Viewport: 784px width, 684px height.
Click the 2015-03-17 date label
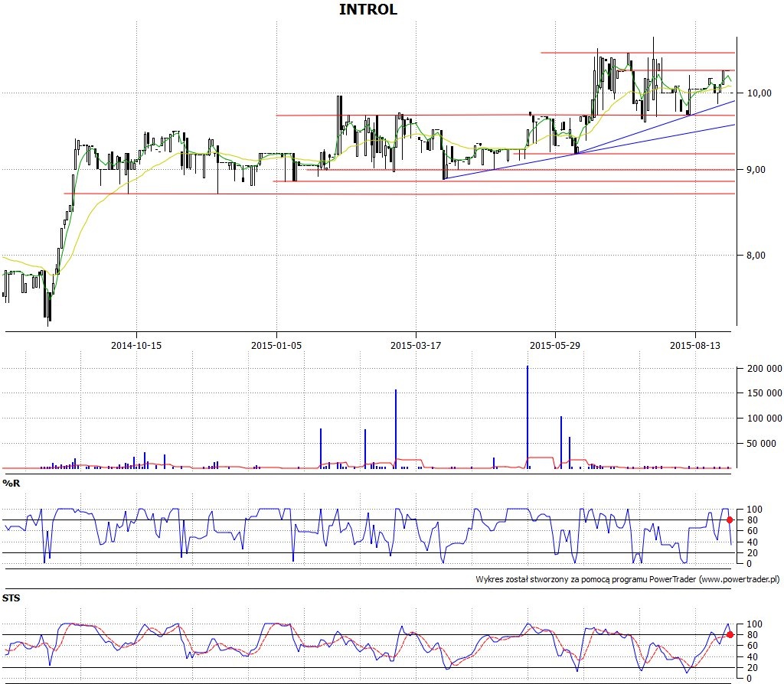click(416, 345)
